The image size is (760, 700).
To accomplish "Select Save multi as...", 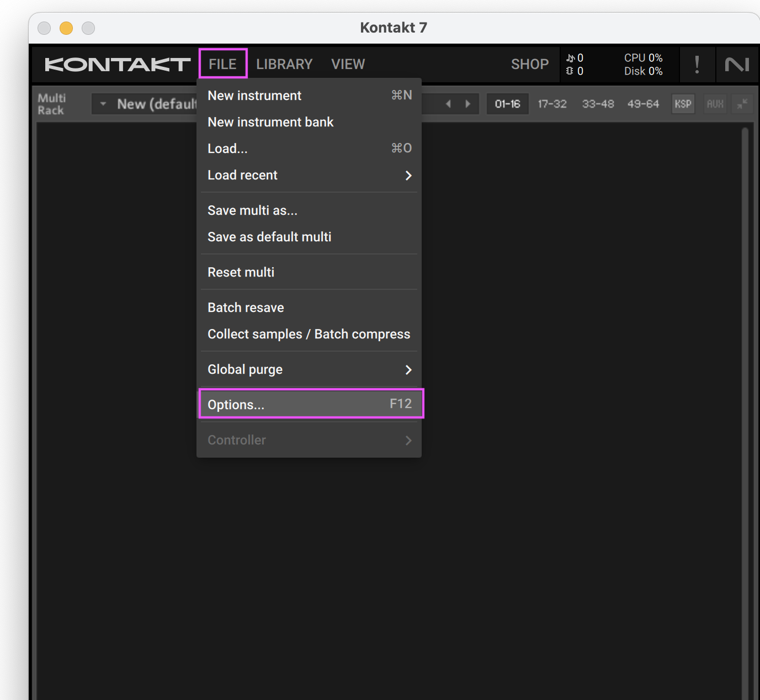I will click(x=309, y=210).
